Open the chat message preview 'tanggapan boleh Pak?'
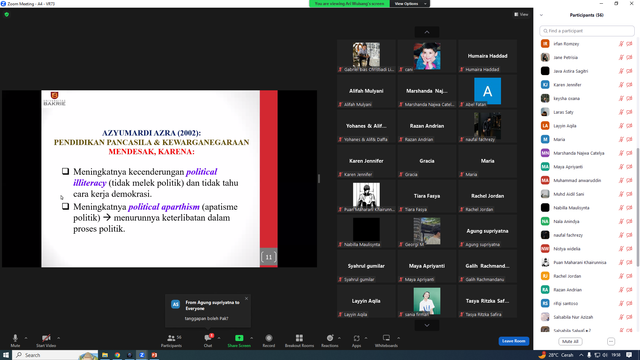The width and height of the screenshot is (640, 360). (207, 318)
